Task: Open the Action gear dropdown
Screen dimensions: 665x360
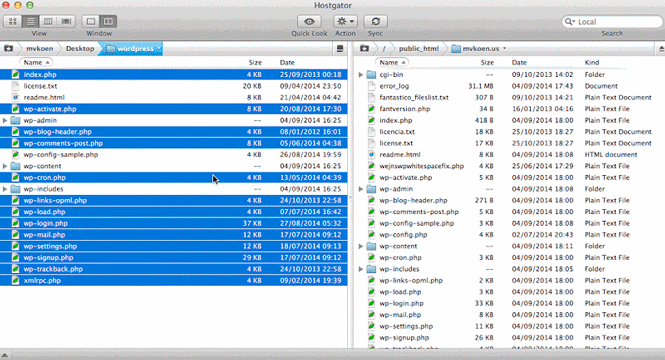Action: point(345,21)
